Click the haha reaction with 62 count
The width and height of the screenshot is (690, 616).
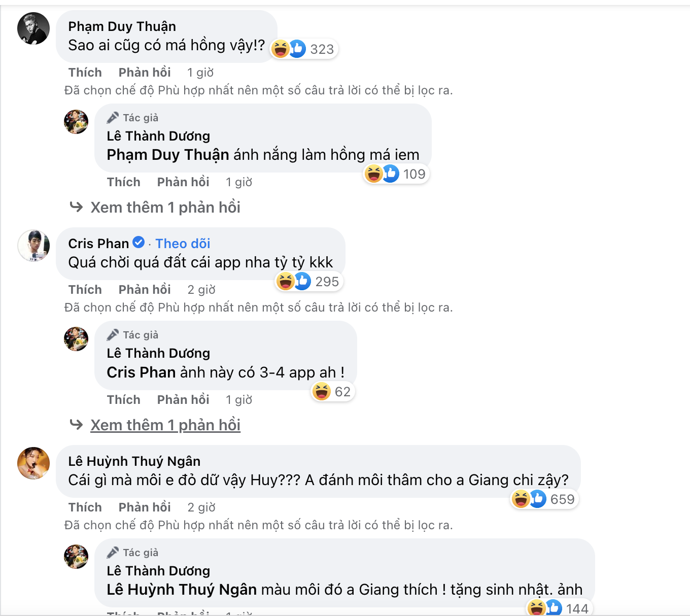(x=322, y=392)
